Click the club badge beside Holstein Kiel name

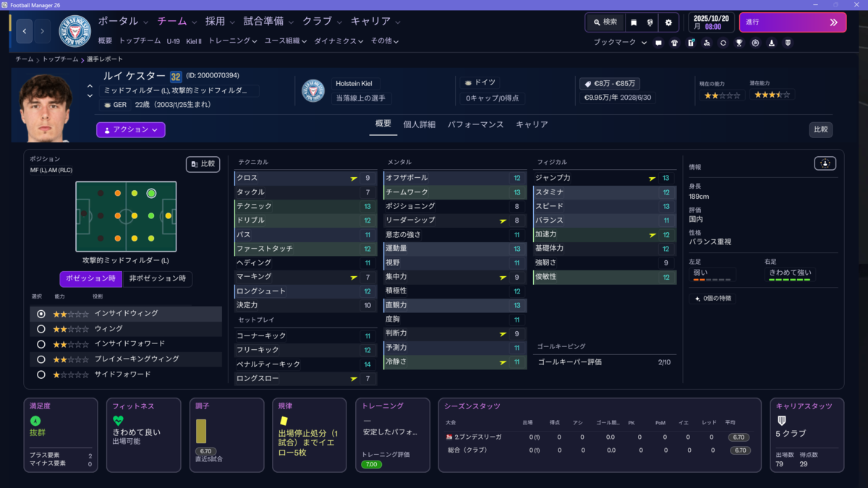coord(313,90)
